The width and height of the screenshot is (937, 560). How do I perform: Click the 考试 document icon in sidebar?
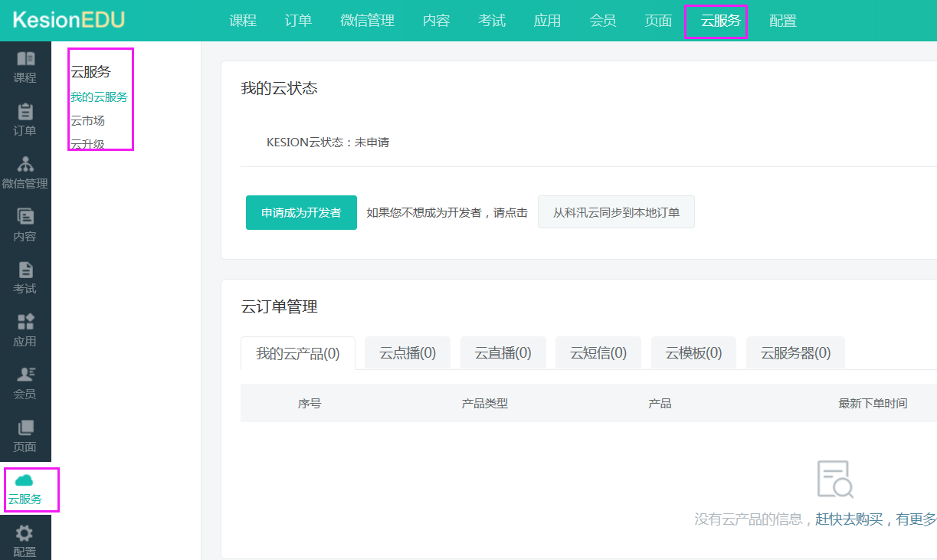[25, 270]
